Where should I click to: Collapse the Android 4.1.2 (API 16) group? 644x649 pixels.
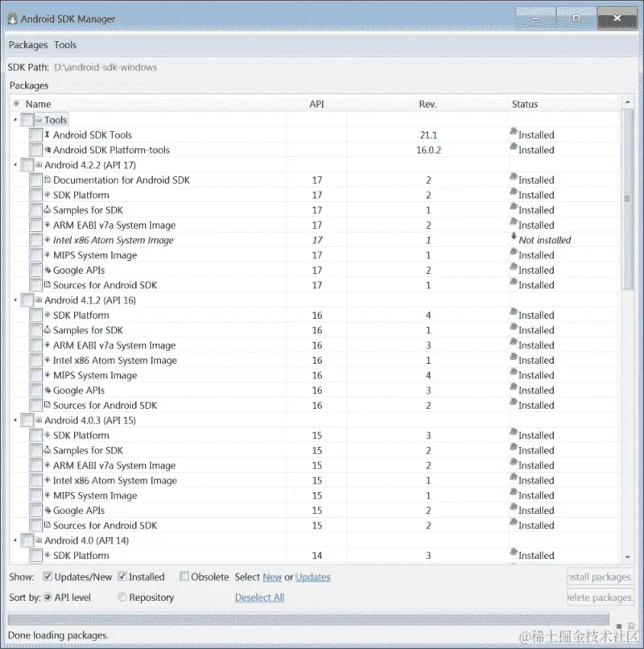coord(15,300)
